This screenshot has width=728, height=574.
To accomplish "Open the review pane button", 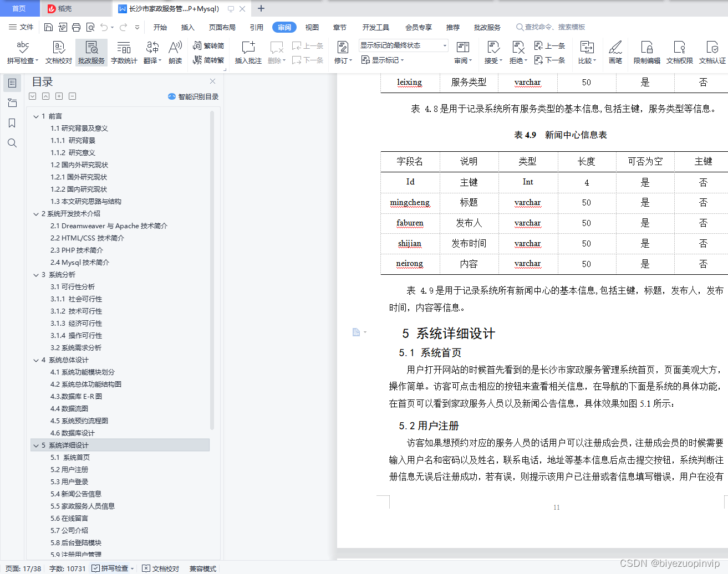I will [x=462, y=53].
